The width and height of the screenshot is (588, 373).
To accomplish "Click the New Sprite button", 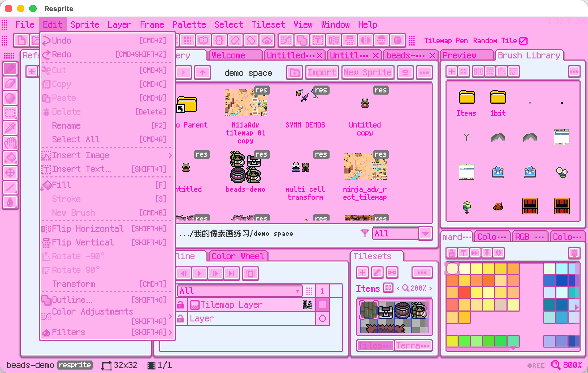I will [367, 72].
